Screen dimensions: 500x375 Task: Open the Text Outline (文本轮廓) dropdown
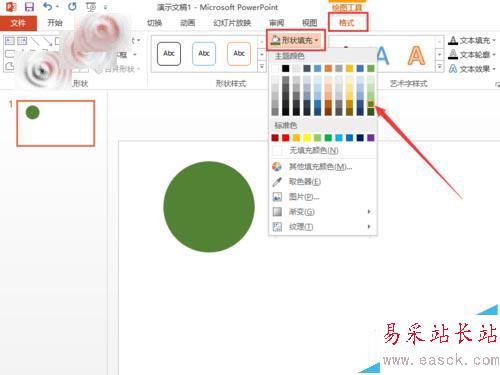coord(471,54)
